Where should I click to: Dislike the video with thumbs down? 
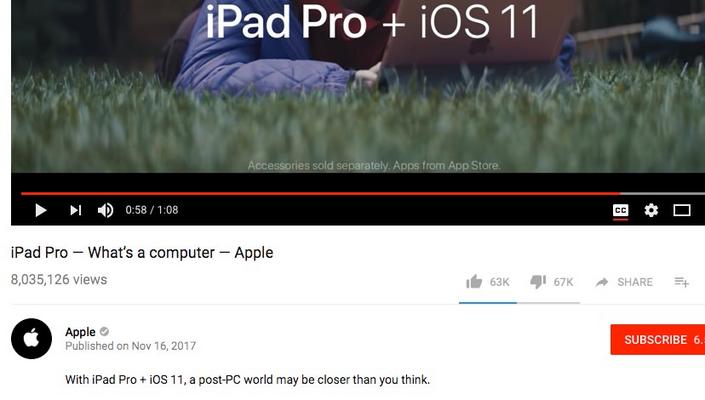coord(538,282)
